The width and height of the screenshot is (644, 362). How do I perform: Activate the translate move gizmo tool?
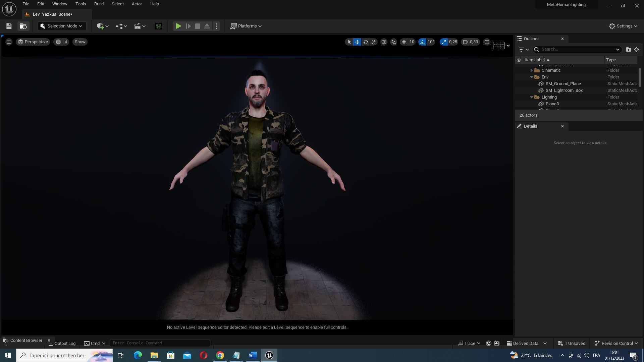pos(357,42)
